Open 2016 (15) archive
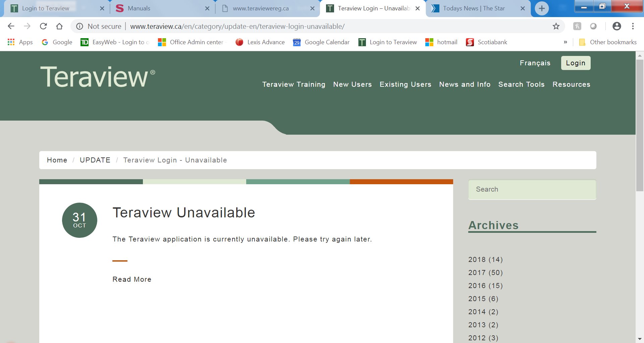Image resolution: width=644 pixels, height=343 pixels. pos(485,286)
